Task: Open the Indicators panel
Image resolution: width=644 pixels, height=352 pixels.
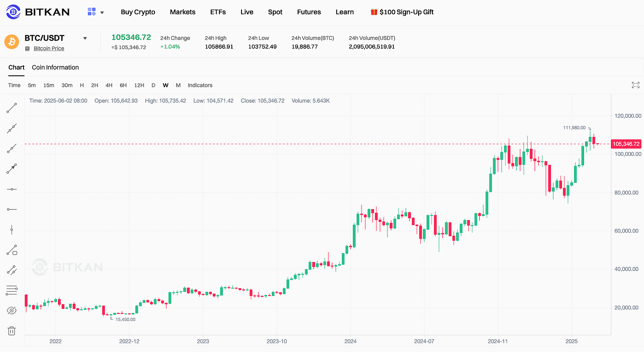Action: coord(200,85)
